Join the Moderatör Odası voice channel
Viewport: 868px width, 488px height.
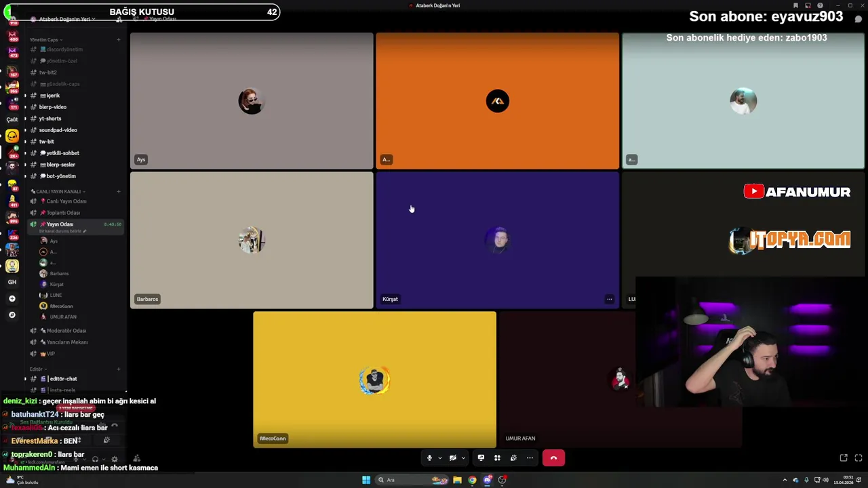75,331
